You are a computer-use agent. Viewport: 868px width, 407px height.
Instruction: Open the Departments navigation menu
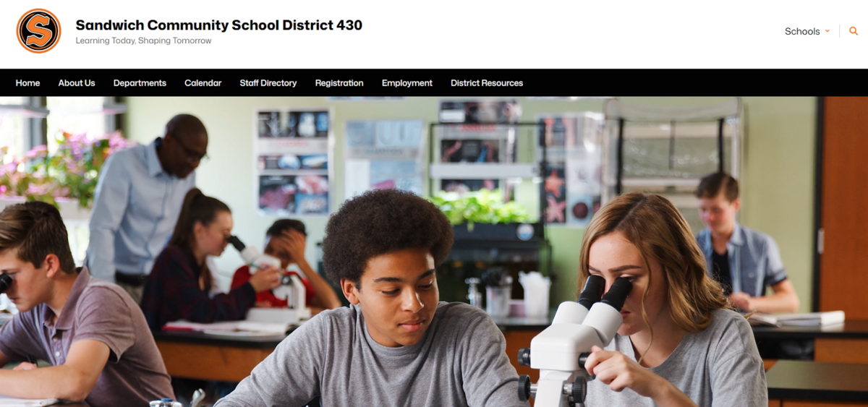pos(140,83)
